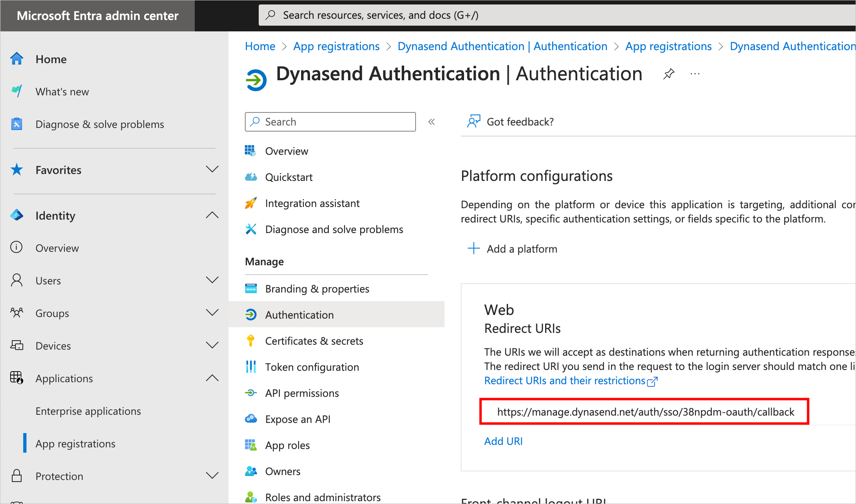The height and width of the screenshot is (504, 856).
Task: Click the Protection lock icon
Action: [x=17, y=475]
